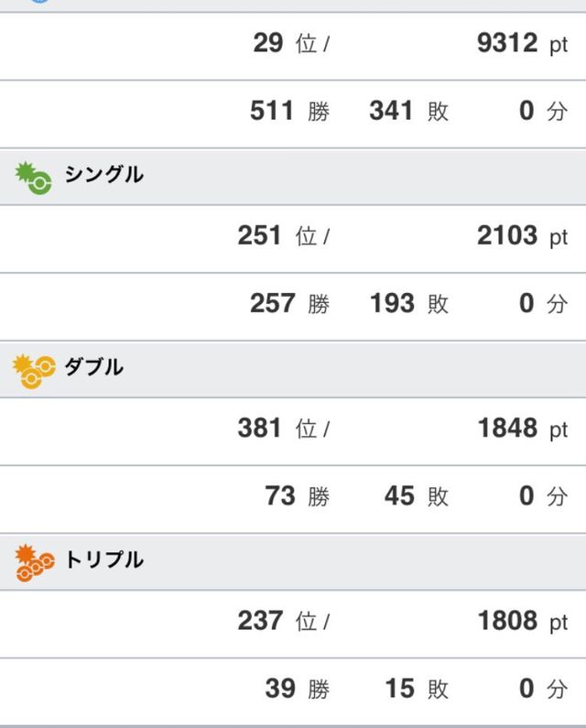Select the 193 敗 Single losses
Viewport: 586px width, 728px height.
409,304
